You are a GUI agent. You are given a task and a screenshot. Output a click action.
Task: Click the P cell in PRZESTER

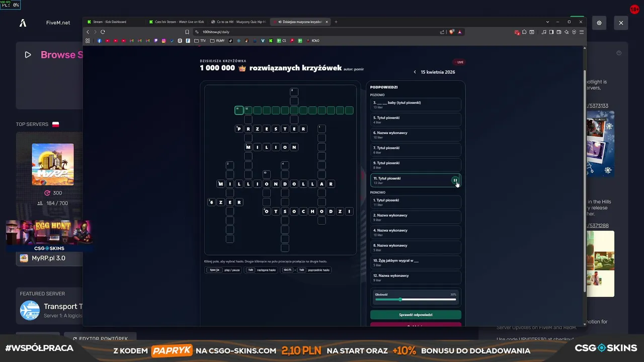239,129
